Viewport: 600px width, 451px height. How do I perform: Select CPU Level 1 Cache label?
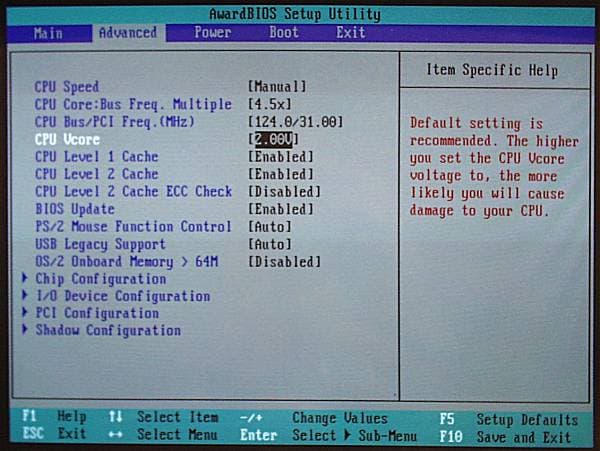point(96,157)
